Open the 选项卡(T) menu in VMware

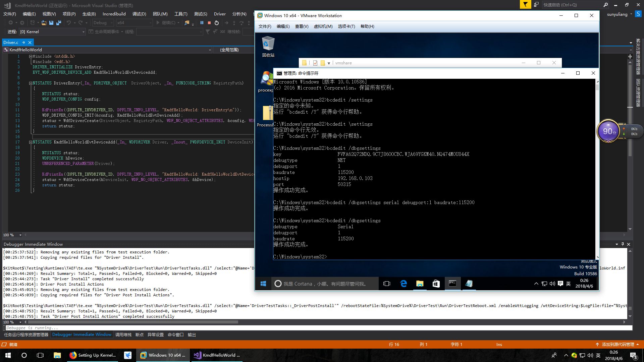coord(346,26)
